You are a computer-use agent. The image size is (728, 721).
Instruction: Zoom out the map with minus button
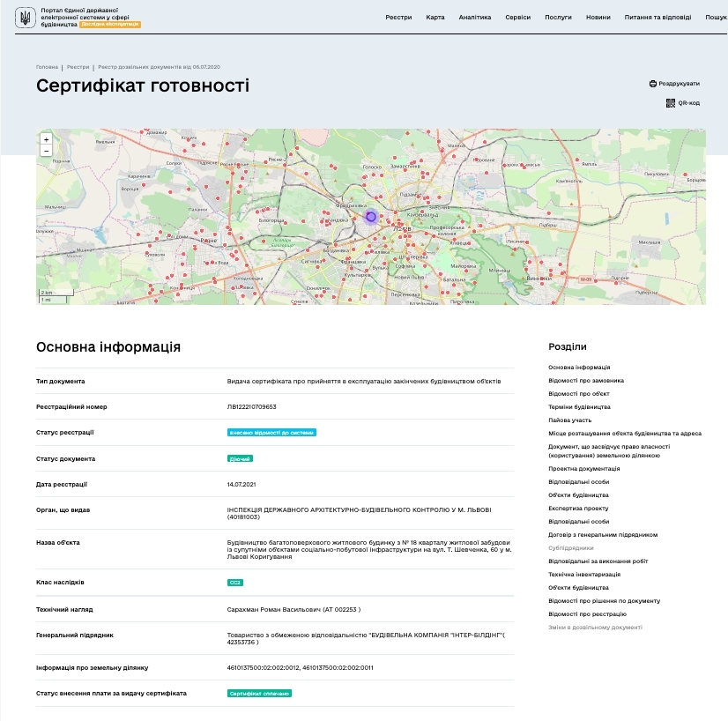pyautogui.click(x=46, y=151)
